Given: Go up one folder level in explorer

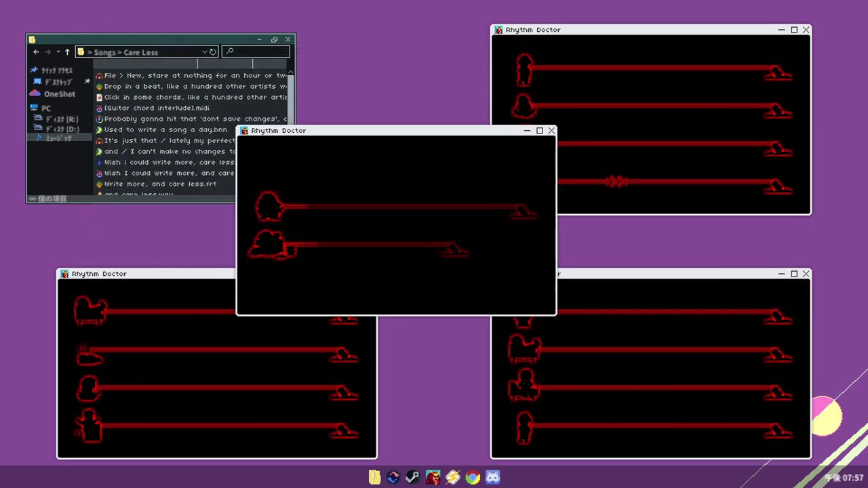Looking at the screenshot, I should 67,52.
